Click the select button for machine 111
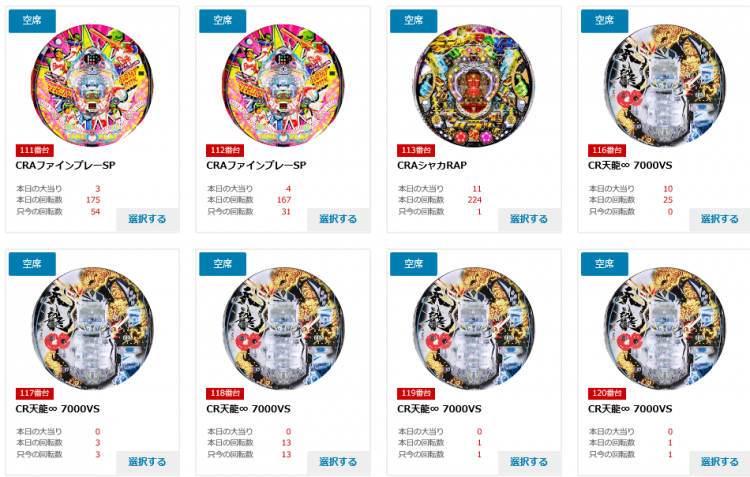This screenshot has width=750, height=477. pyautogui.click(x=147, y=219)
